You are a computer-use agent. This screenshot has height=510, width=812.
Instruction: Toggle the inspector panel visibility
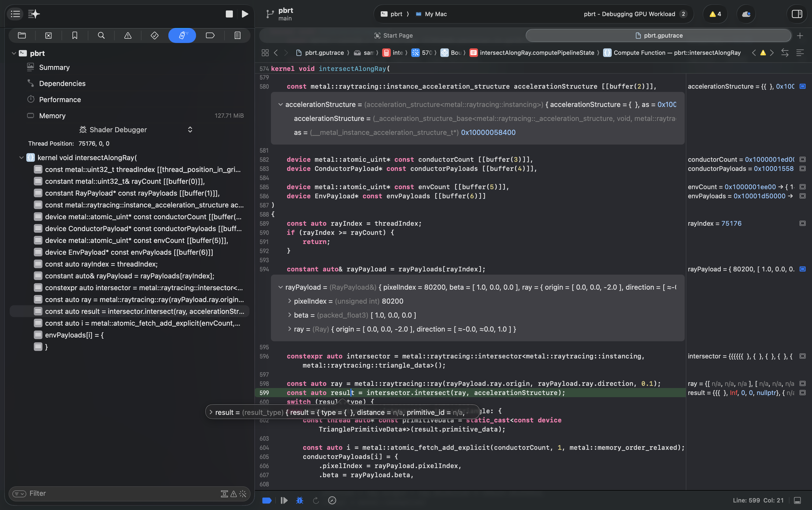[x=797, y=14]
